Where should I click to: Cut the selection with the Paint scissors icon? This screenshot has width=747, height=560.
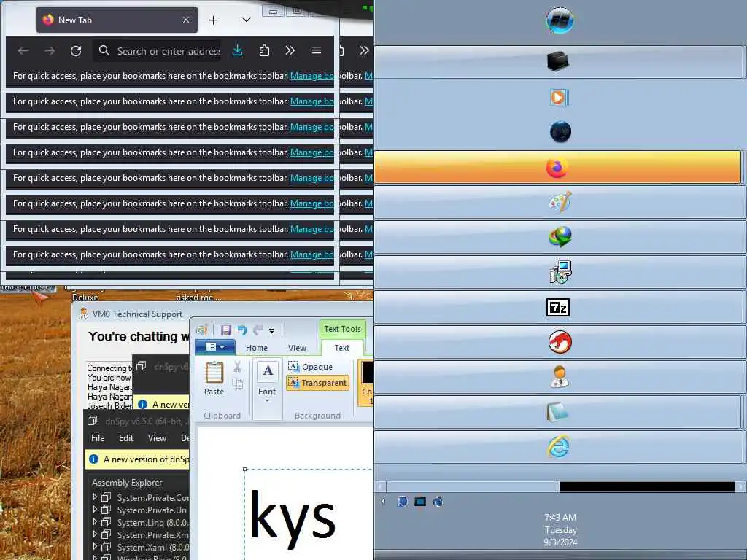click(x=237, y=367)
